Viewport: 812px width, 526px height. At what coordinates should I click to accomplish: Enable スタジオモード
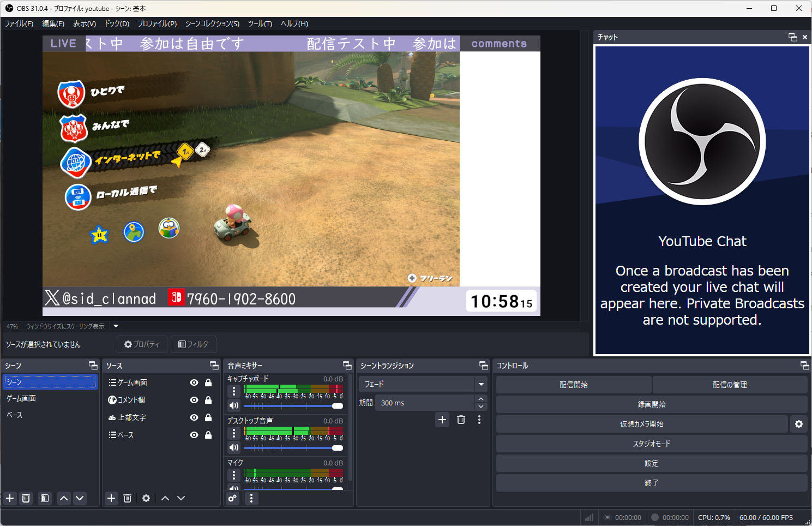click(652, 444)
